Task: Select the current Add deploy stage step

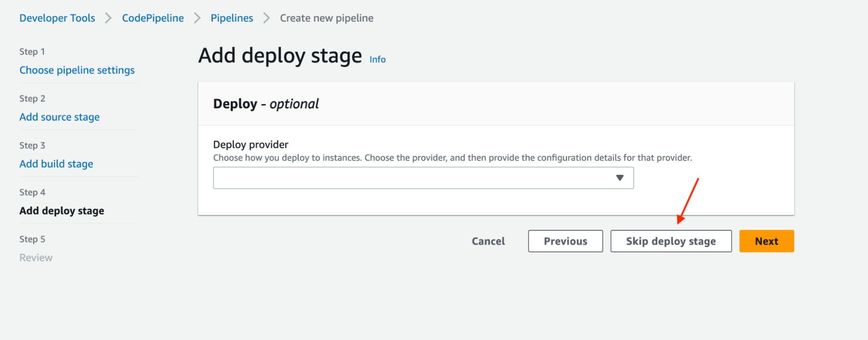Action: point(62,211)
